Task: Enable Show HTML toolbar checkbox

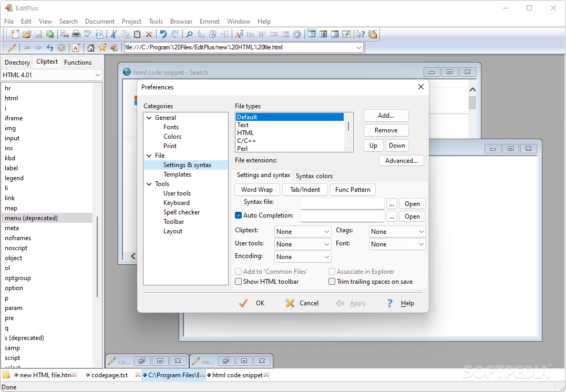Action: point(238,282)
